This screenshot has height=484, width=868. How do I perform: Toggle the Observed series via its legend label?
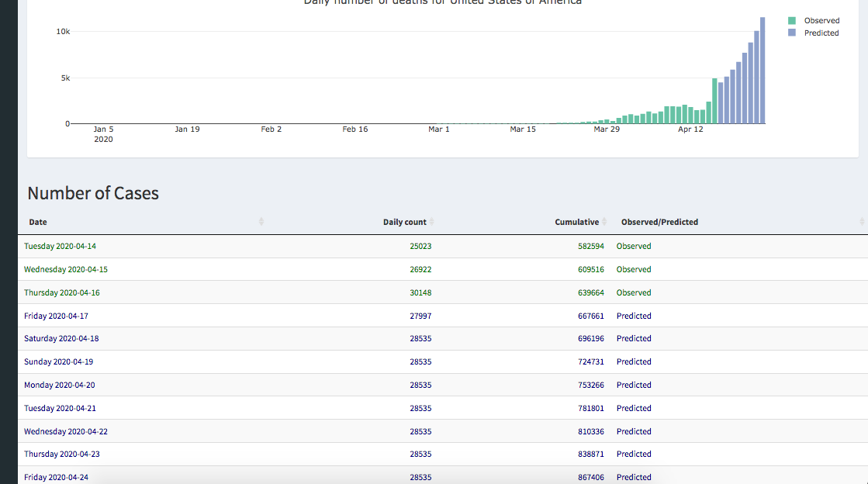point(821,21)
